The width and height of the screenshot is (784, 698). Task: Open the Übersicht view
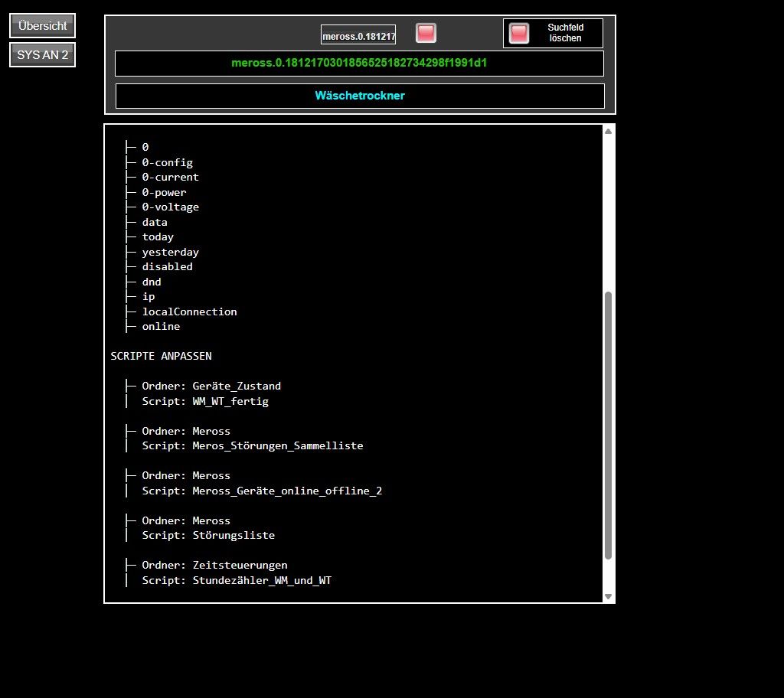click(43, 25)
